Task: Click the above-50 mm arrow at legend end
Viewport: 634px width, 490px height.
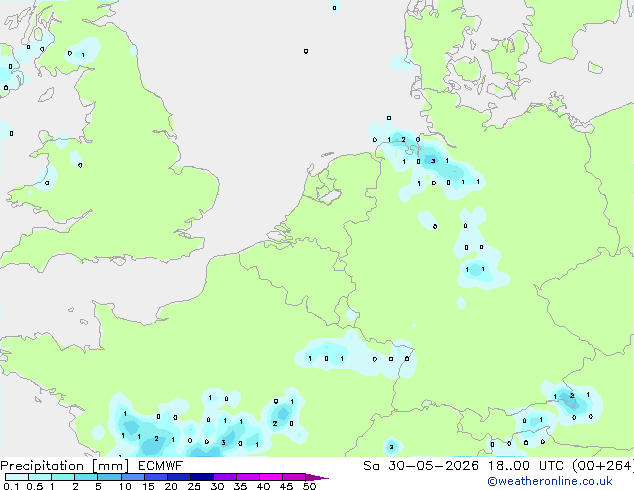Action: pyautogui.click(x=317, y=477)
